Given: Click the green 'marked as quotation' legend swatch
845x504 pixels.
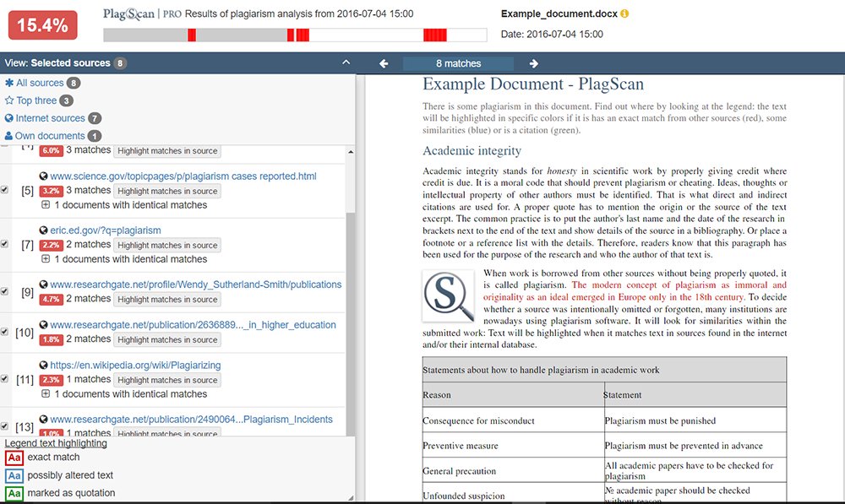Looking at the screenshot, I should click(x=14, y=493).
